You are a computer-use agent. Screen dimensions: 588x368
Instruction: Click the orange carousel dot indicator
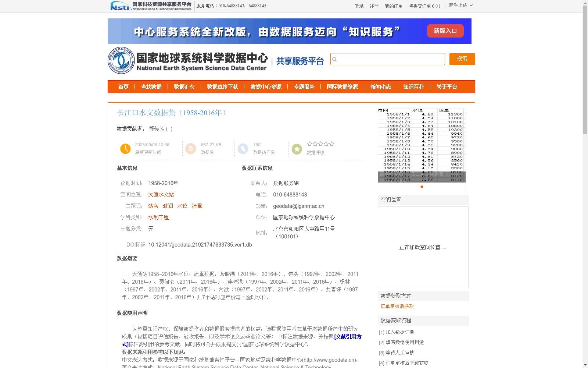coord(422,187)
